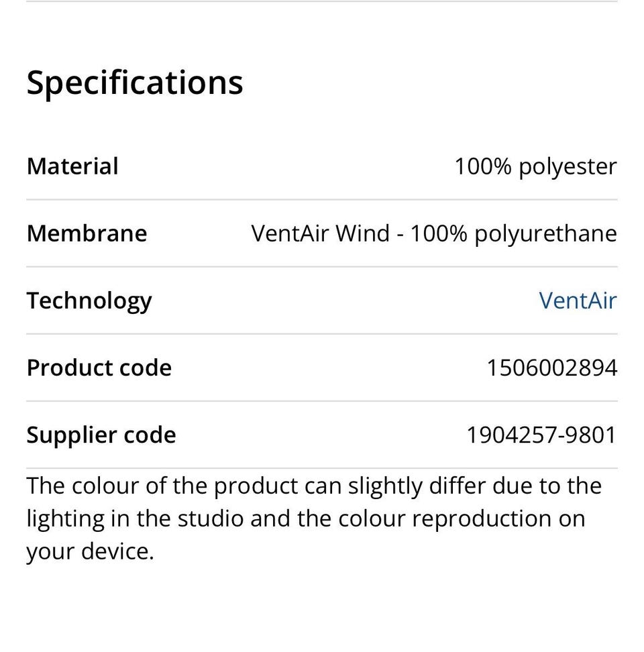This screenshot has height=652, width=644.
Task: Click the Membrane label
Action: [87, 233]
